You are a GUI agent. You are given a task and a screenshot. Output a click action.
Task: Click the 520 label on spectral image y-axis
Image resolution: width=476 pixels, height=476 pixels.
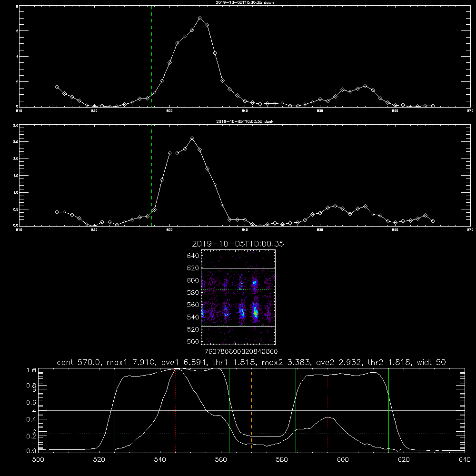point(193,329)
